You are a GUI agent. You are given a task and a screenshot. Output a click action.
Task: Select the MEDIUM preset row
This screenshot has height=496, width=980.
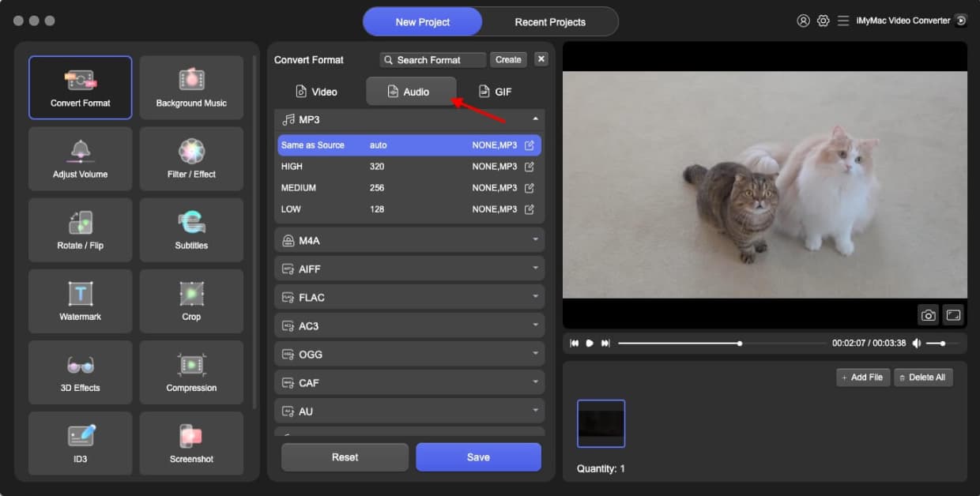[x=409, y=188]
